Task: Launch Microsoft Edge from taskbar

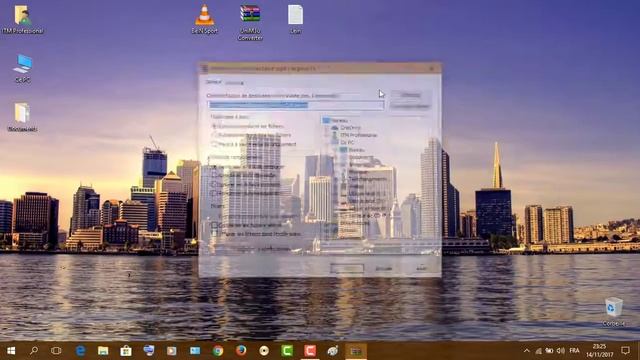Action: coord(80,351)
